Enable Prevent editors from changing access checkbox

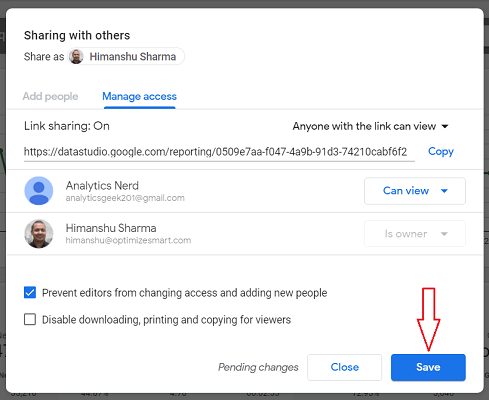tap(30, 293)
